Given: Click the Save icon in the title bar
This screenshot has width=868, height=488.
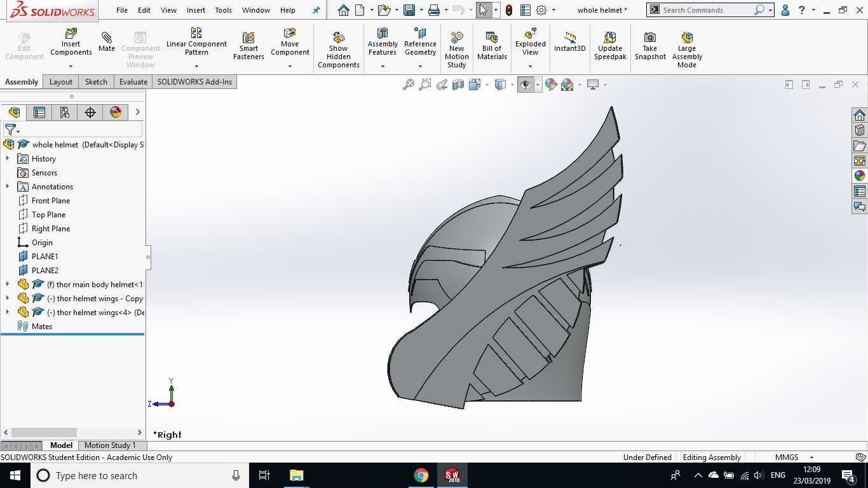Looking at the screenshot, I should [409, 10].
